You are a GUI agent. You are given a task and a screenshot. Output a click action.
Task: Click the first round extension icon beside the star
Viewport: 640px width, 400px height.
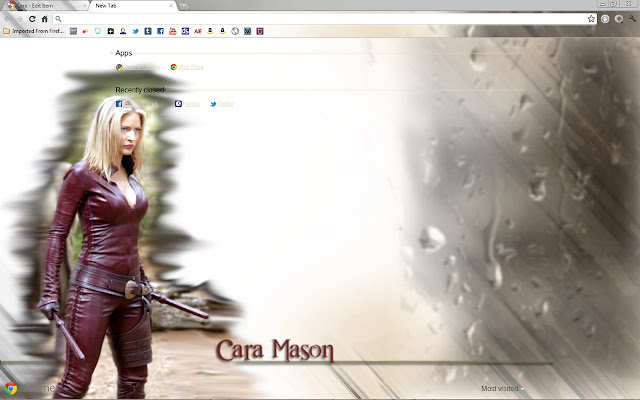(605, 19)
